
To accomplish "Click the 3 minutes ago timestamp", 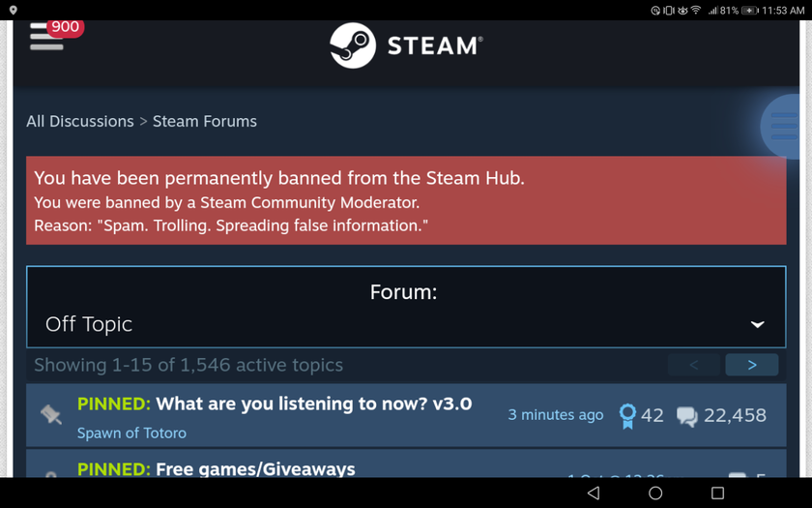I will coord(555,415).
